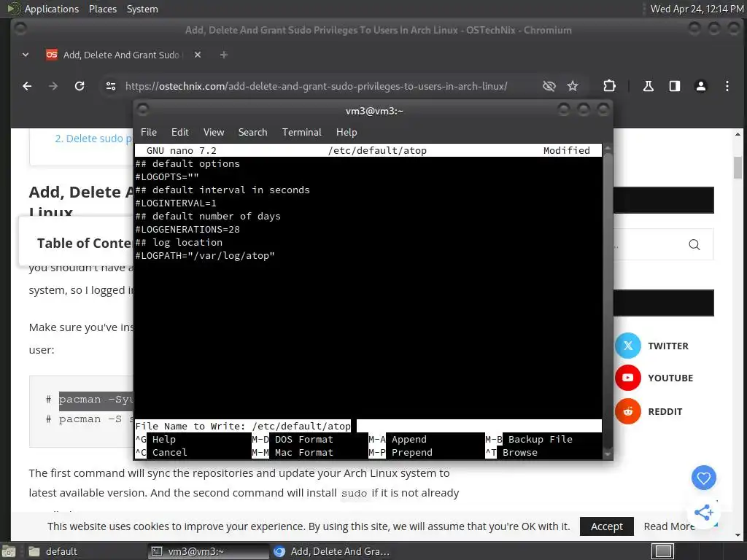Open a new tab with the plus button

[223, 55]
